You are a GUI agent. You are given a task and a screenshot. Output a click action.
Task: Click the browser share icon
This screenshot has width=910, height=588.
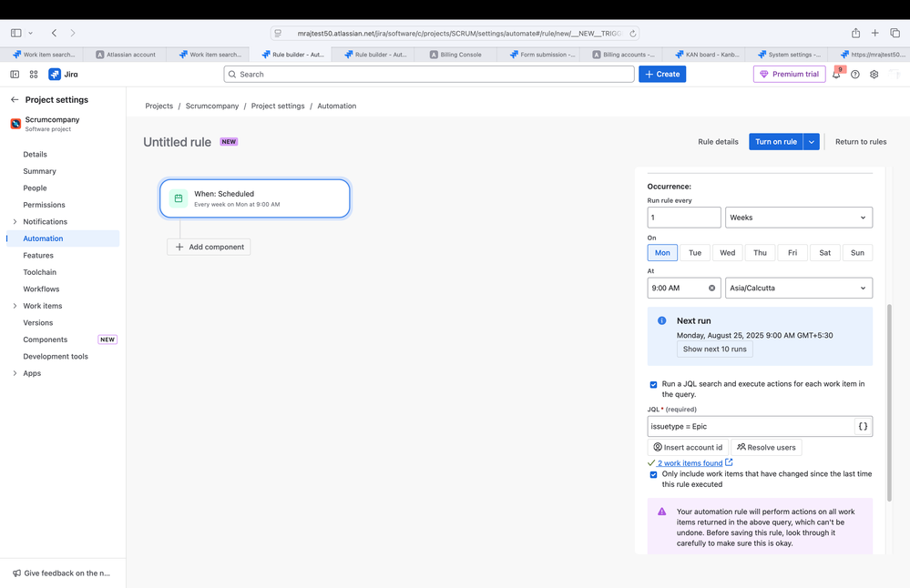[855, 33]
